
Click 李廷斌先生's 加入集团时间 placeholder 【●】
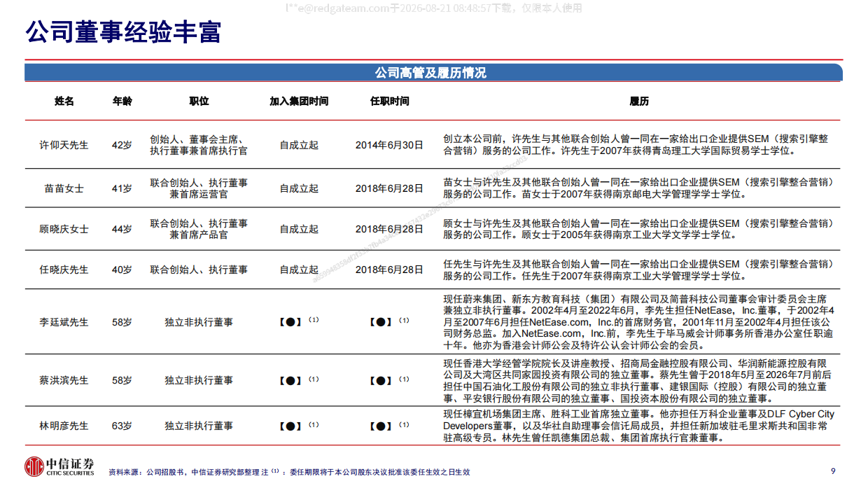pos(290,323)
